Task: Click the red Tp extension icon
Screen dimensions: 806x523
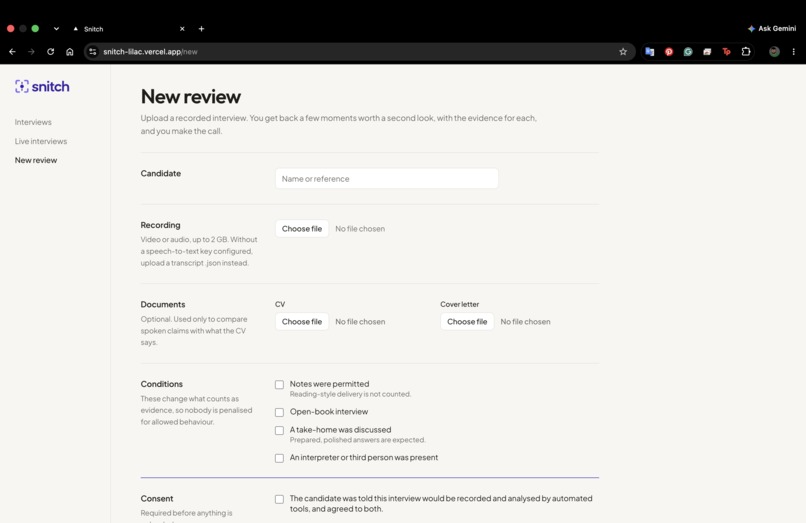Action: [x=726, y=51]
